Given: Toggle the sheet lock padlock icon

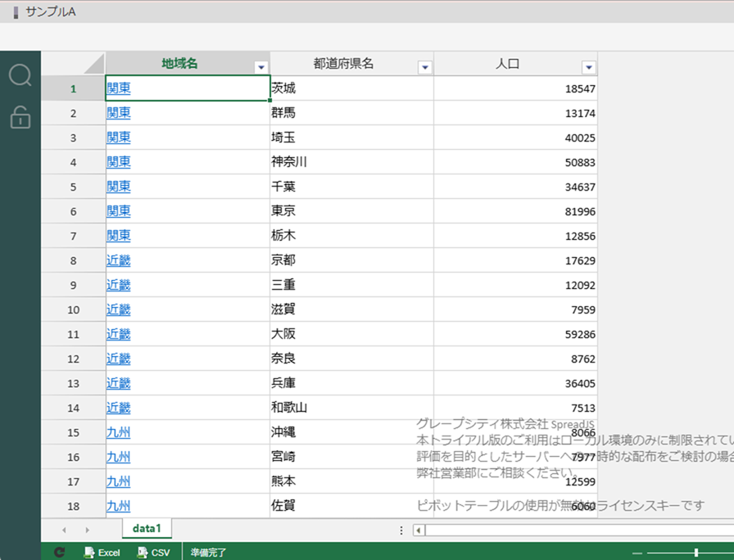Looking at the screenshot, I should click(20, 118).
